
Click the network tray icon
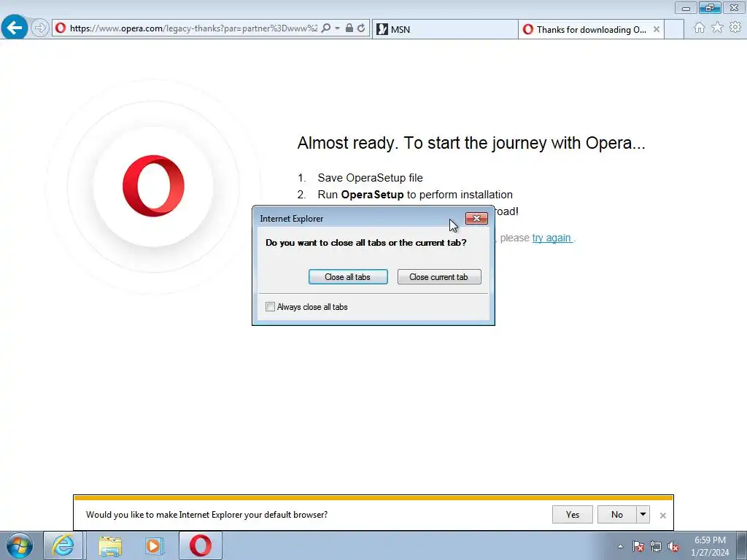tap(656, 547)
